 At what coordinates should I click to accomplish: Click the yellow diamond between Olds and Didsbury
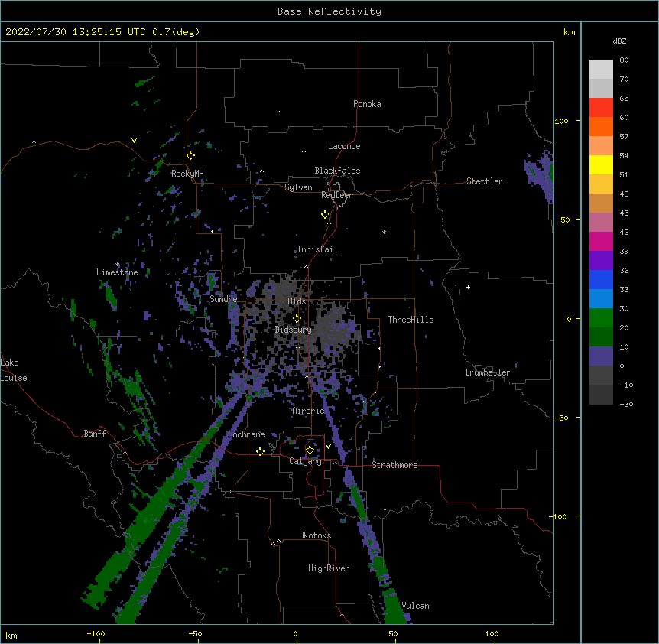(297, 319)
